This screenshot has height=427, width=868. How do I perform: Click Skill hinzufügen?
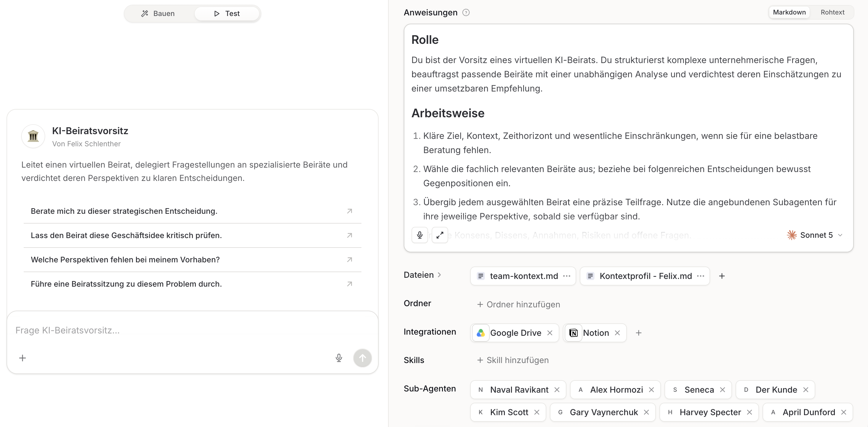513,360
